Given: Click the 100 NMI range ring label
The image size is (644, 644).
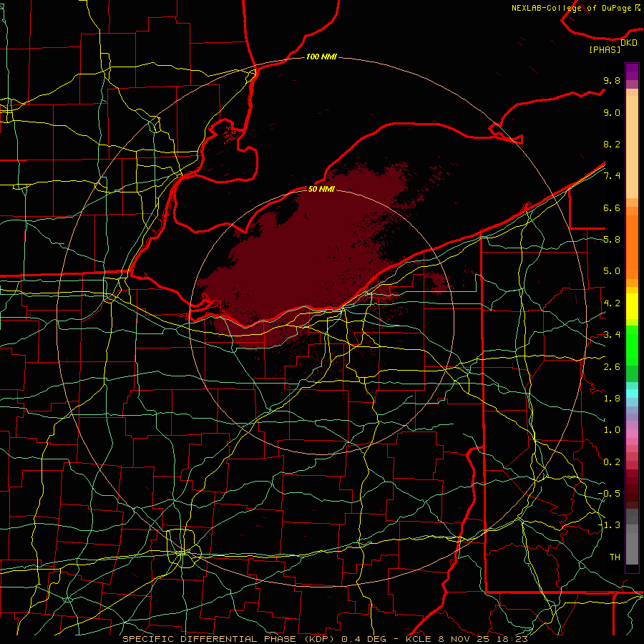Looking at the screenshot, I should point(321,57).
